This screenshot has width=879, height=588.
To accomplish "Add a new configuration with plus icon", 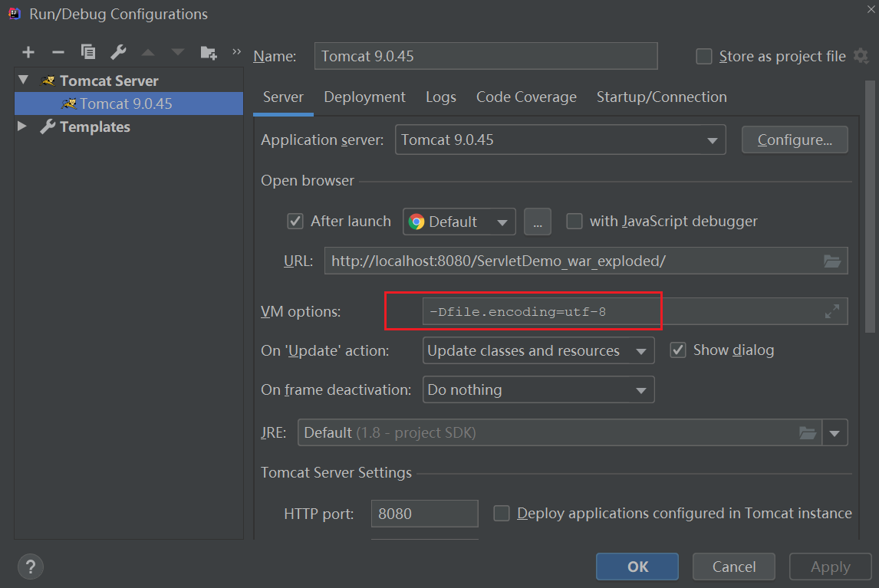I will click(28, 53).
